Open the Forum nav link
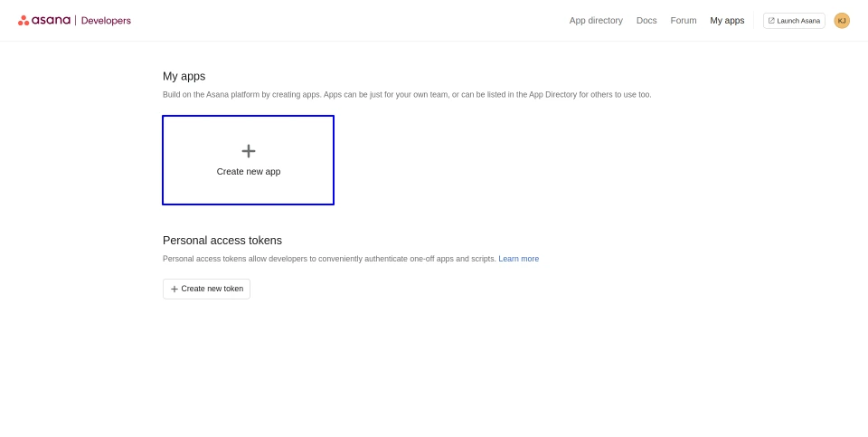This screenshot has width=868, height=437. tap(684, 21)
